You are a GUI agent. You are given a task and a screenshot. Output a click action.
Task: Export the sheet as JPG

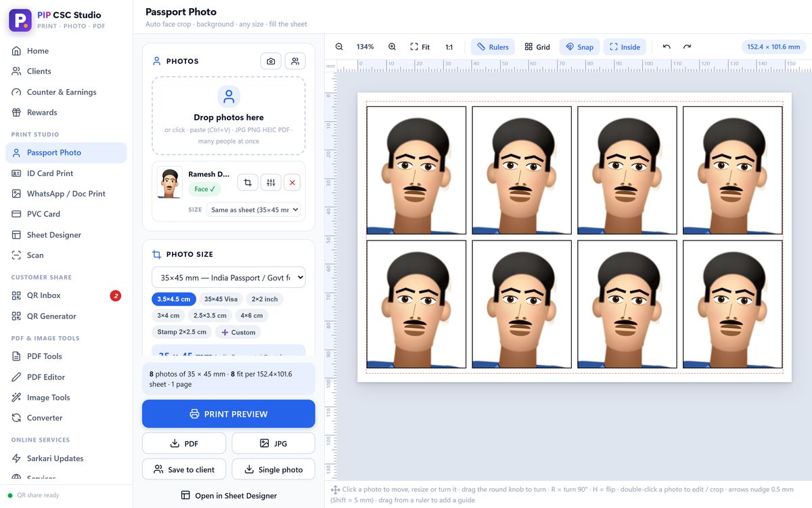coord(273,444)
